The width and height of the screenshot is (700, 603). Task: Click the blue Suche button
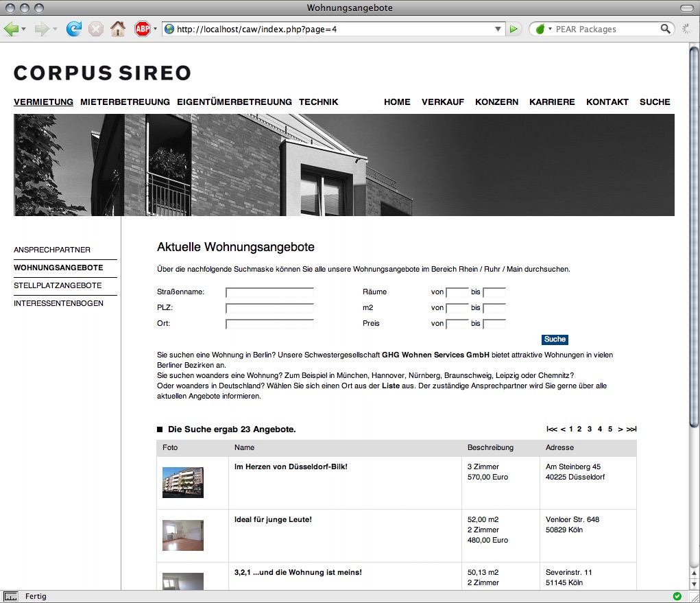[x=555, y=340]
